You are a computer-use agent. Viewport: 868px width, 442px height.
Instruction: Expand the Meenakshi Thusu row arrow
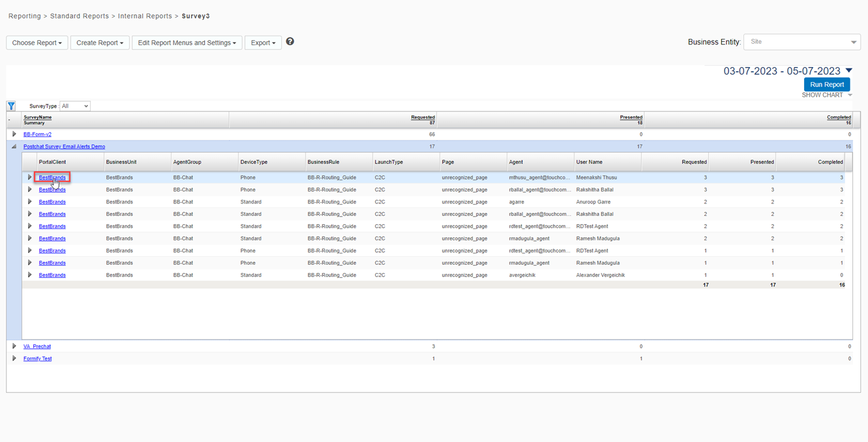tap(29, 178)
